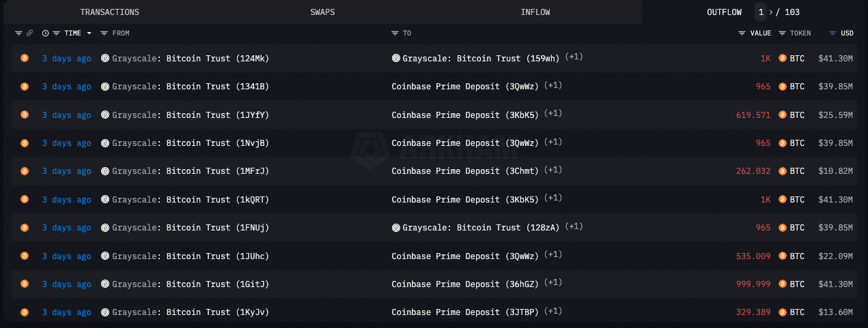Expand +1 badge beside Coinbase Prime 3JTBP
The image size is (868, 328).
[x=553, y=311]
